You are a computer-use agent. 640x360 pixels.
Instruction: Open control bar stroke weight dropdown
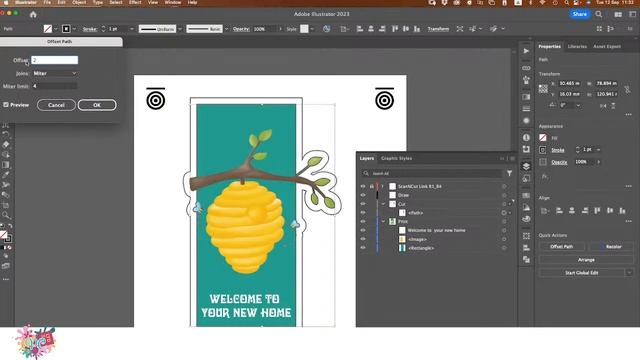tap(131, 29)
